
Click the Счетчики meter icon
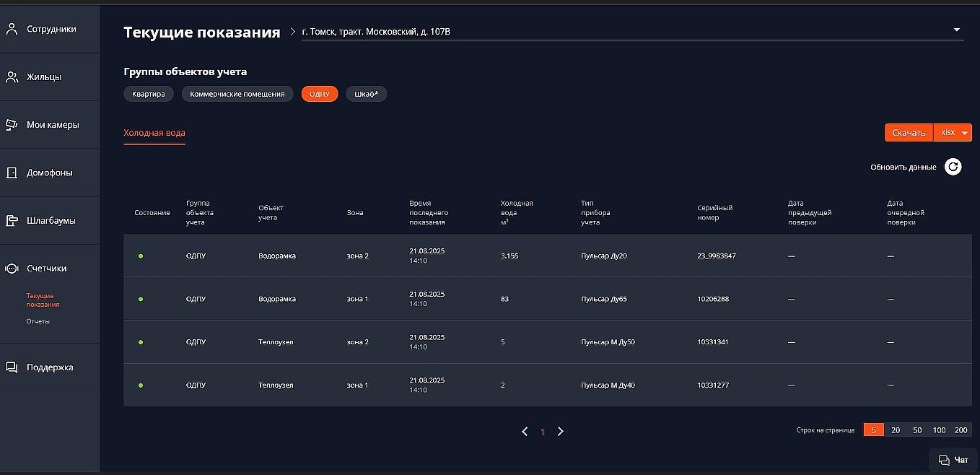point(12,269)
